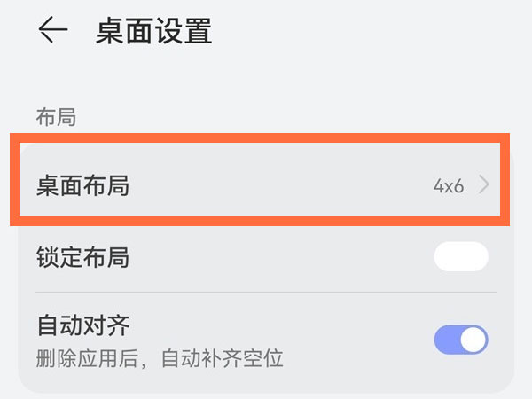Click the 桌面设置 page title
The width and height of the screenshot is (532, 399).
(x=153, y=32)
